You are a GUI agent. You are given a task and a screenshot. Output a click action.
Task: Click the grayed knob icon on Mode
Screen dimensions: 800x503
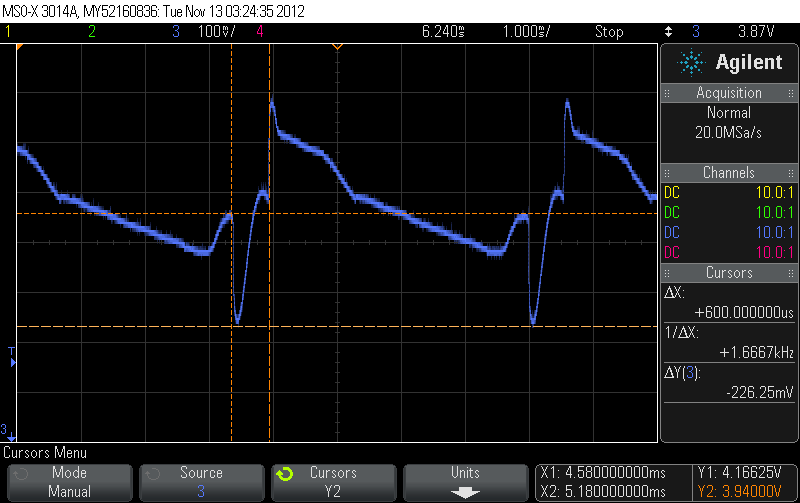20,474
